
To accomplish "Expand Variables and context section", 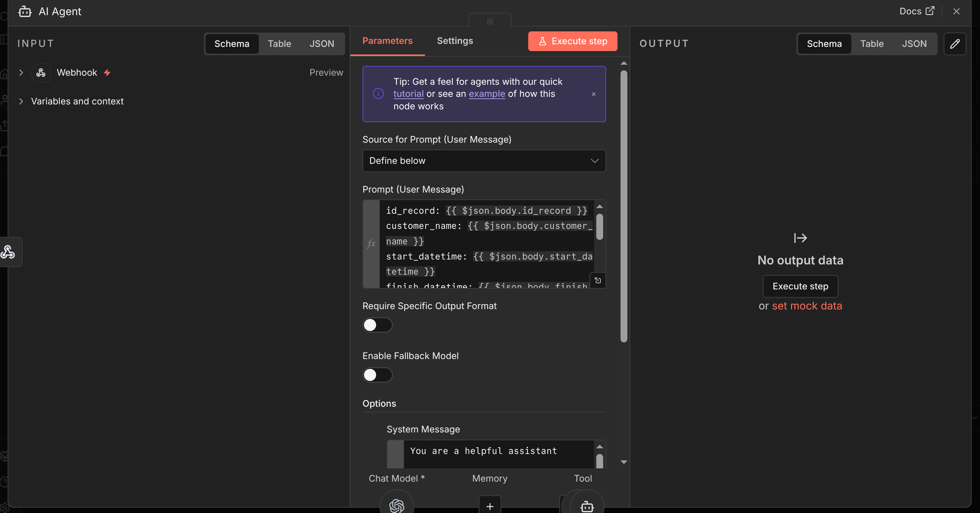I will click(21, 101).
